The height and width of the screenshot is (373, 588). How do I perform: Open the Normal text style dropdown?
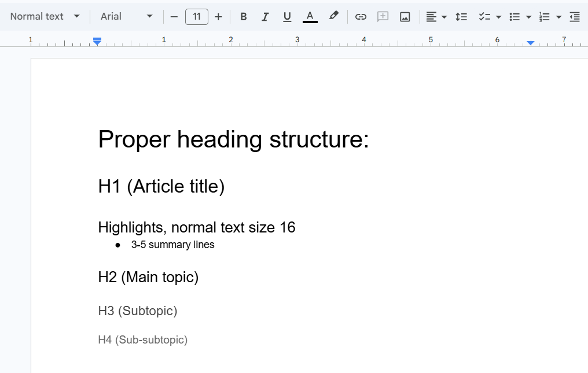point(45,17)
